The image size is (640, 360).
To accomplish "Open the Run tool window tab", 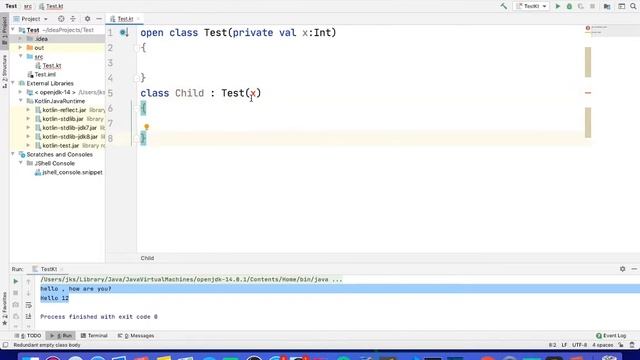I will pos(61,336).
